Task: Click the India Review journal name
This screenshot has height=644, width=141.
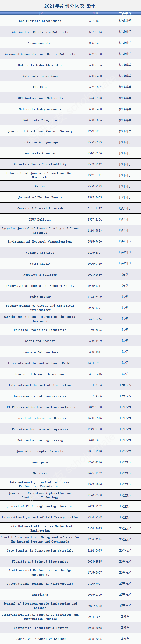Action: [40, 297]
